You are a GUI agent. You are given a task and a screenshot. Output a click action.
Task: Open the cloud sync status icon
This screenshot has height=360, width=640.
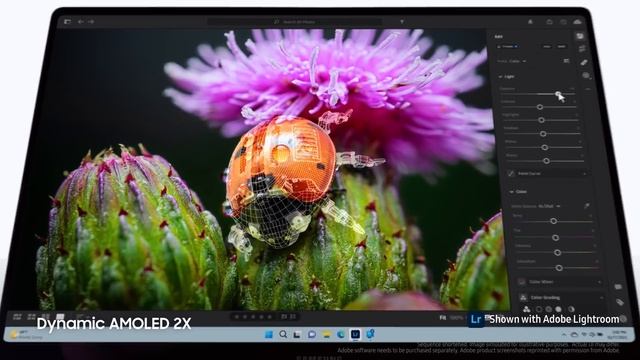coord(577,22)
